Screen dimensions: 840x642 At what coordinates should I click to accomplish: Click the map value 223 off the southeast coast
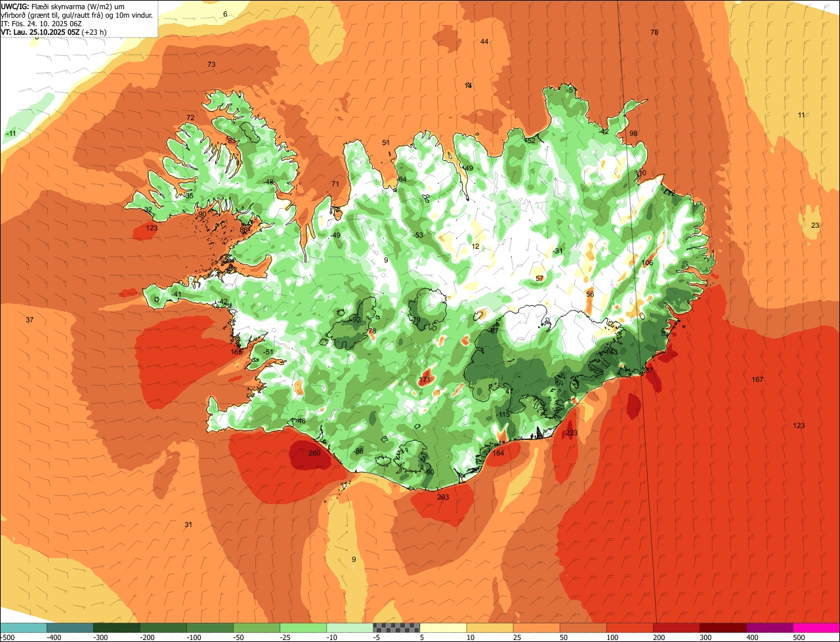[572, 433]
